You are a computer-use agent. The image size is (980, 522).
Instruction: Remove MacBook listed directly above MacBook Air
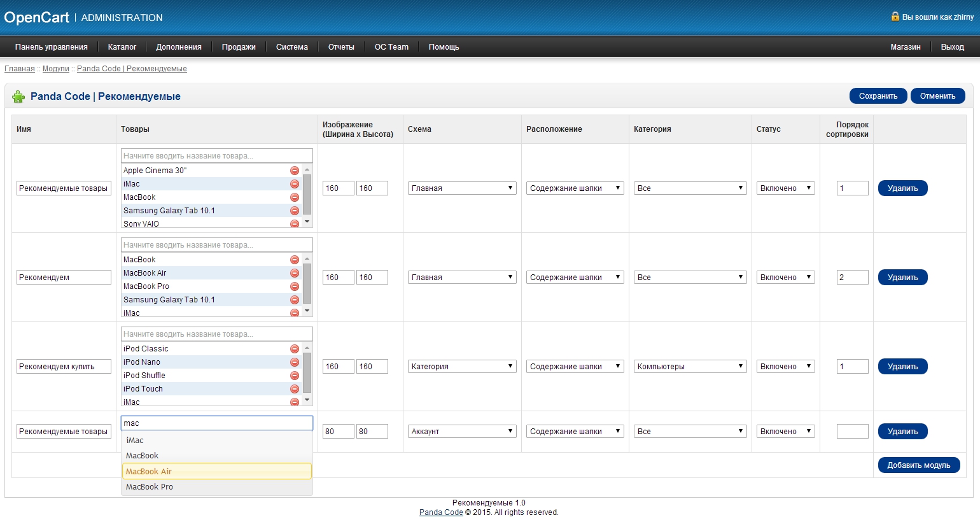pos(295,260)
